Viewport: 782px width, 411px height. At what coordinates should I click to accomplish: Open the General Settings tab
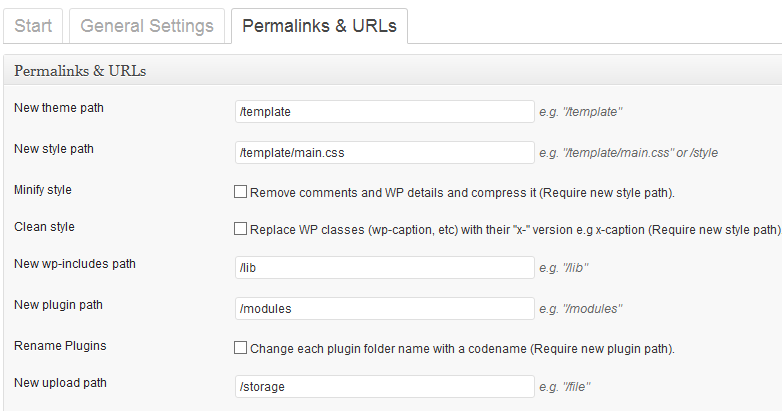(x=146, y=26)
